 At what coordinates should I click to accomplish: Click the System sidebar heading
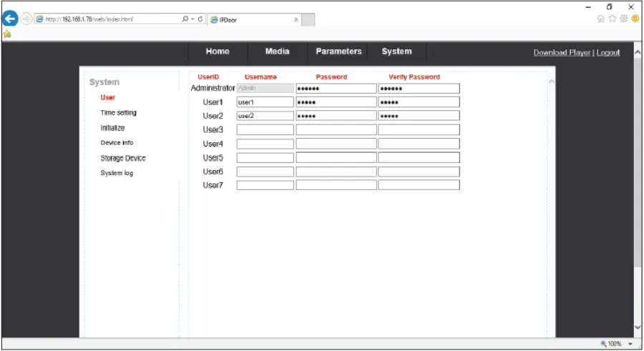coord(104,82)
